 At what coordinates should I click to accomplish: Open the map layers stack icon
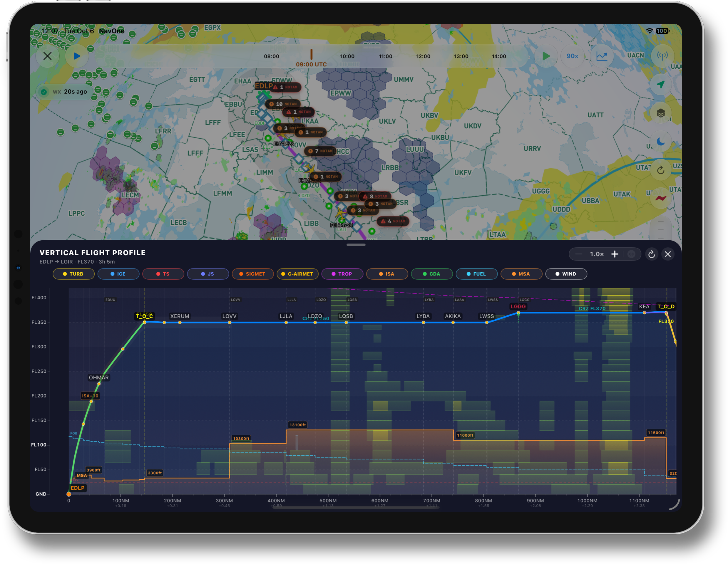660,113
